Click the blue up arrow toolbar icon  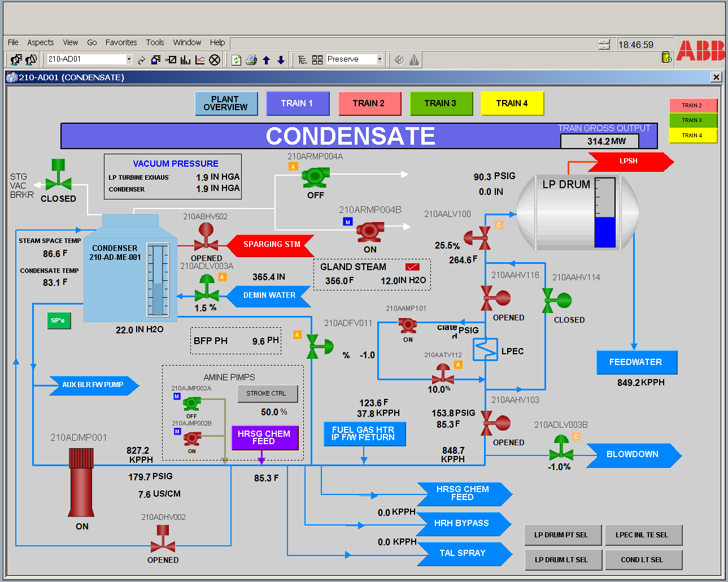pos(267,60)
